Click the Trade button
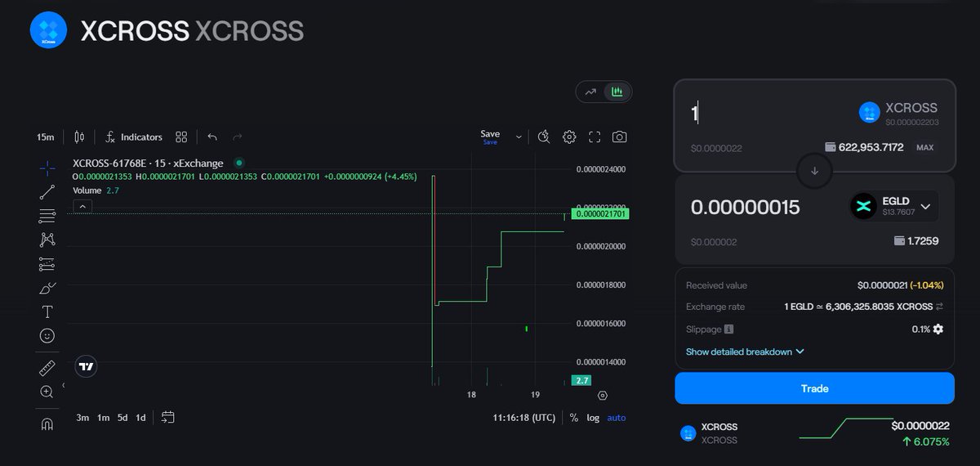The height and width of the screenshot is (466, 980). pyautogui.click(x=814, y=388)
